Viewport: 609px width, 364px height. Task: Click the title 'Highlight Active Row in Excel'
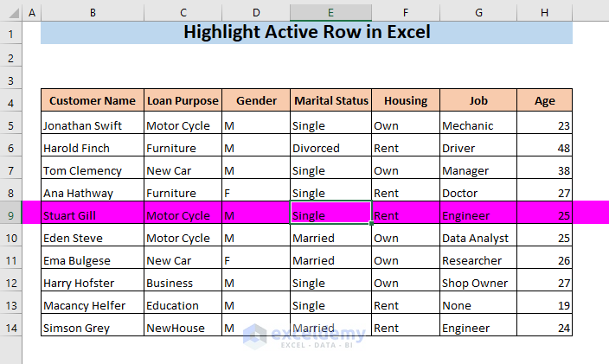[x=306, y=34]
